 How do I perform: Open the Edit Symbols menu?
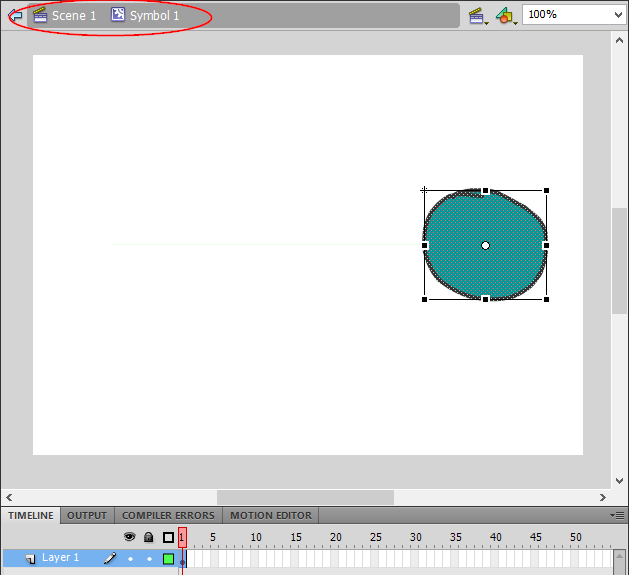click(x=506, y=16)
